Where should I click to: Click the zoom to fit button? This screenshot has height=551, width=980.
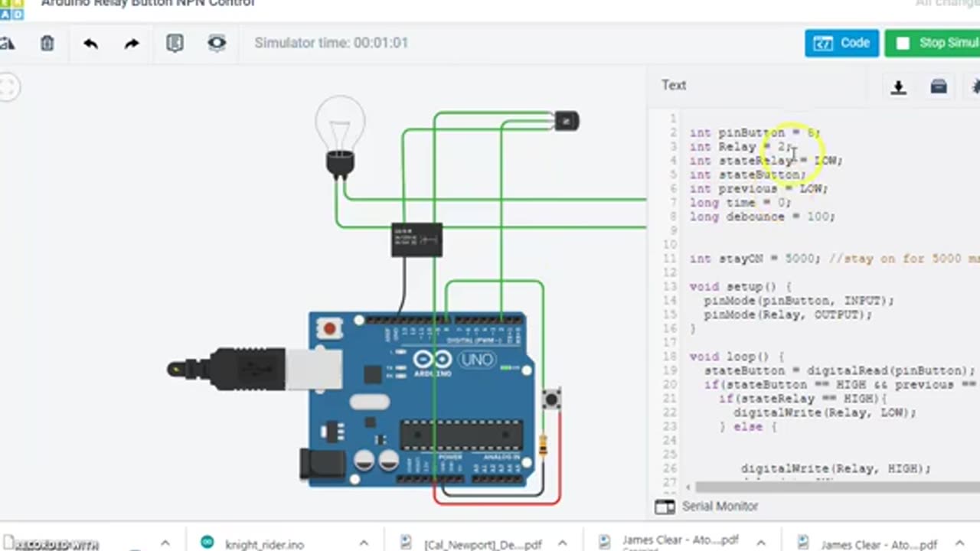9,86
